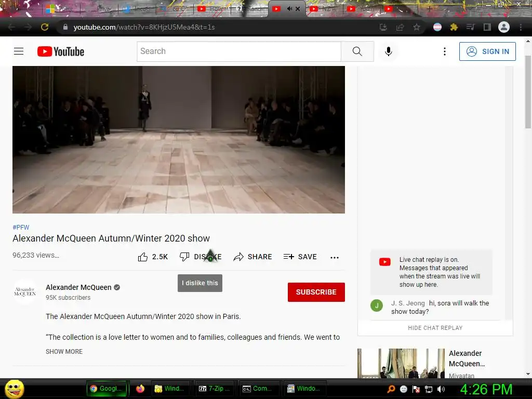View site info lock icon
Viewport: 532px width, 399px height.
pyautogui.click(x=65, y=27)
